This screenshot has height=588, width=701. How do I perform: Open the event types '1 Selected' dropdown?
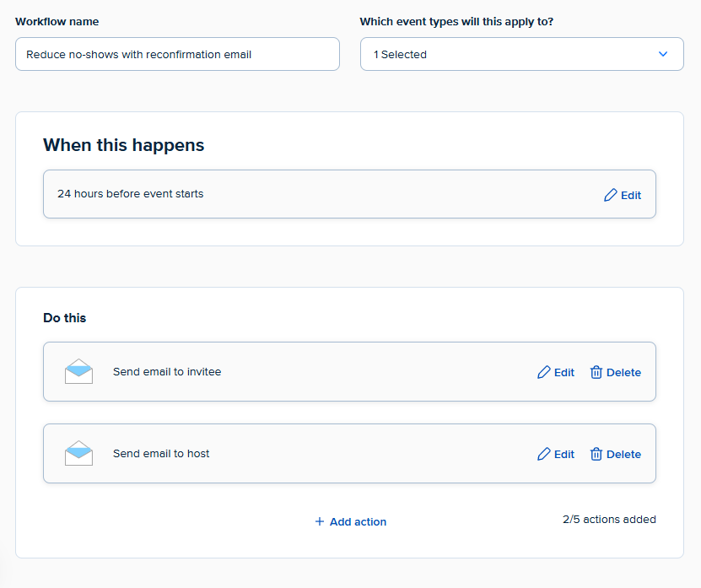coord(521,54)
